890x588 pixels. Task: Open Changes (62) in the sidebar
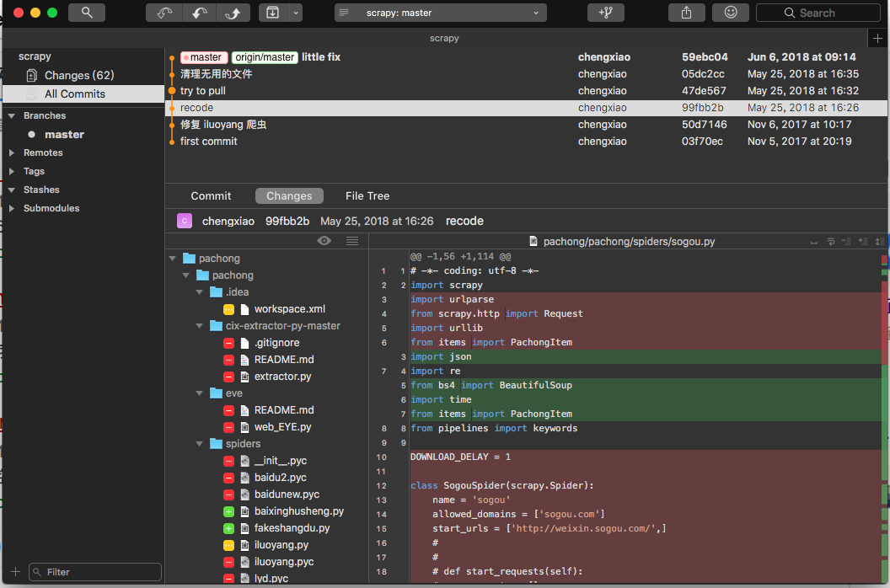click(x=79, y=76)
